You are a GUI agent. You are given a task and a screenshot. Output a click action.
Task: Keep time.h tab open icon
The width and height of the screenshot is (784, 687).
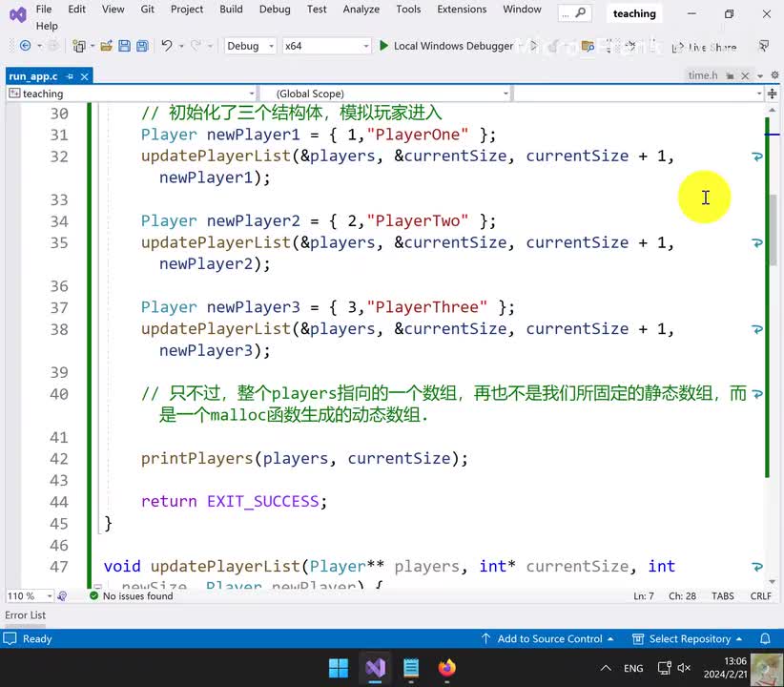point(730,75)
